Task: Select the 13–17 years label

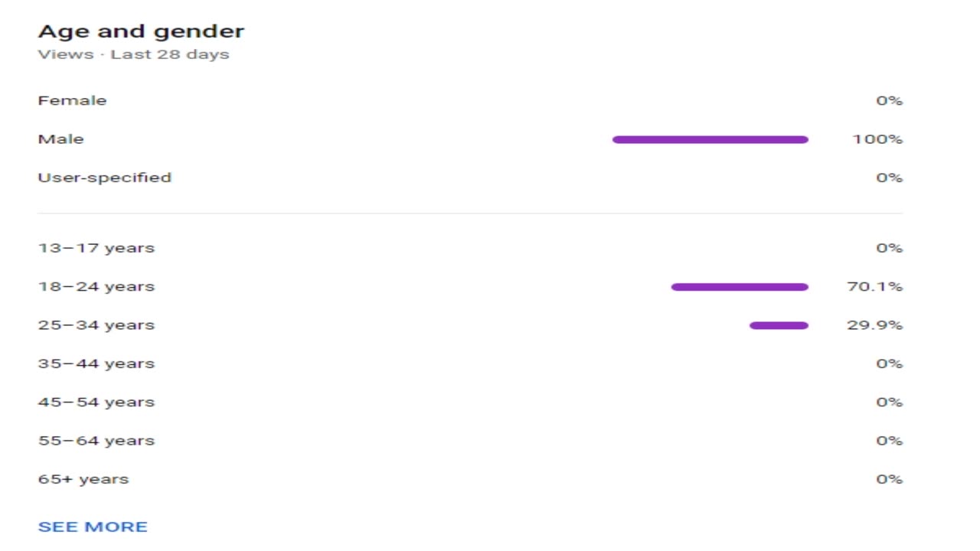Action: [96, 248]
